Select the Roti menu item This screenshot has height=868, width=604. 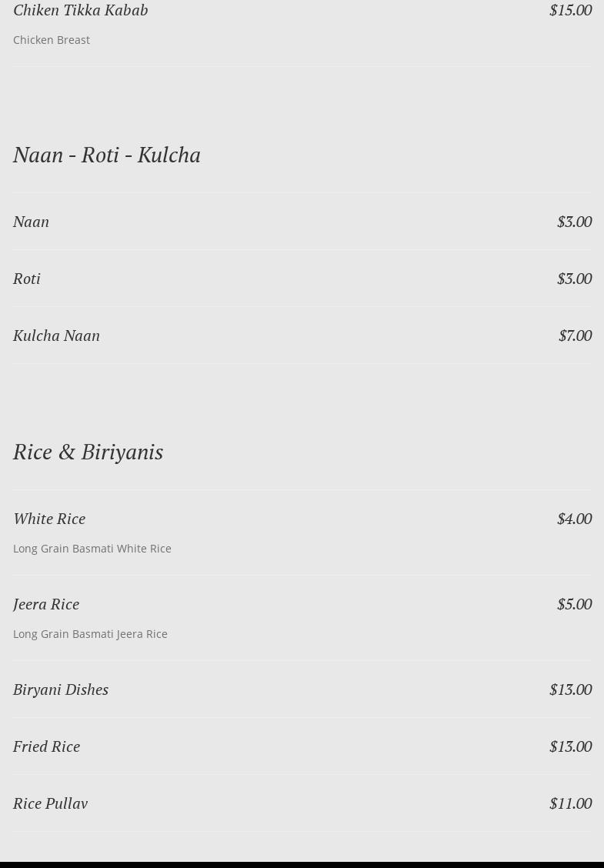coord(27,279)
